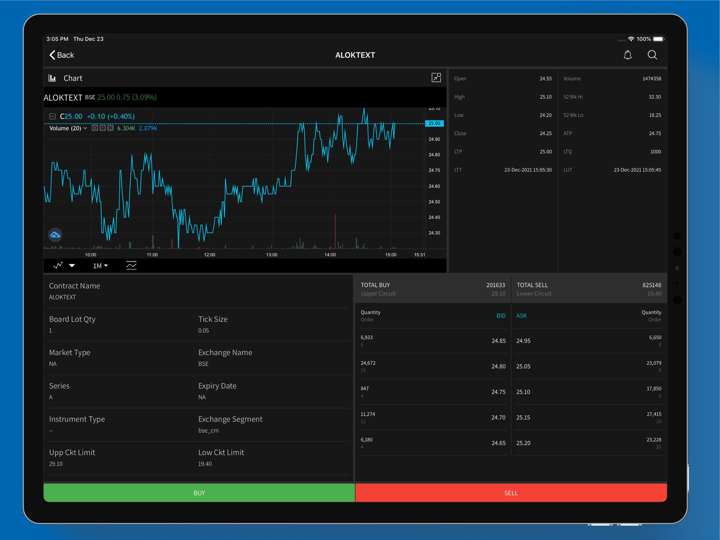Open indicators/studies icon under chart

(x=131, y=265)
